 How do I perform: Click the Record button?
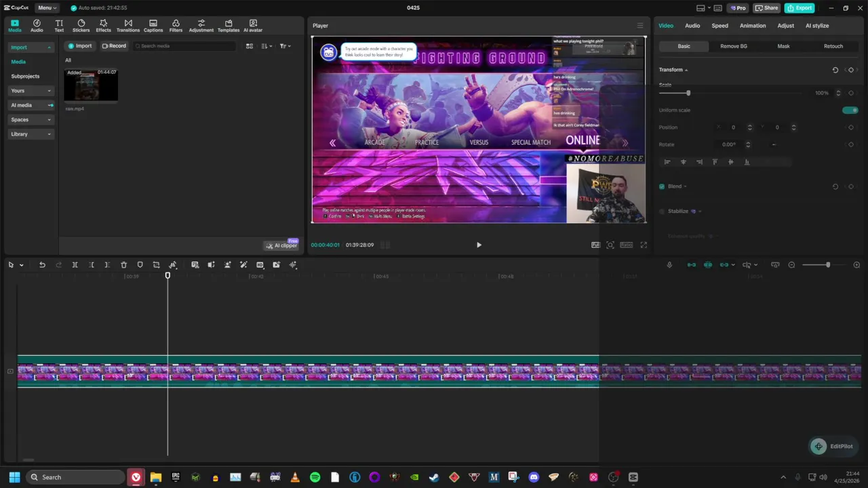point(114,46)
